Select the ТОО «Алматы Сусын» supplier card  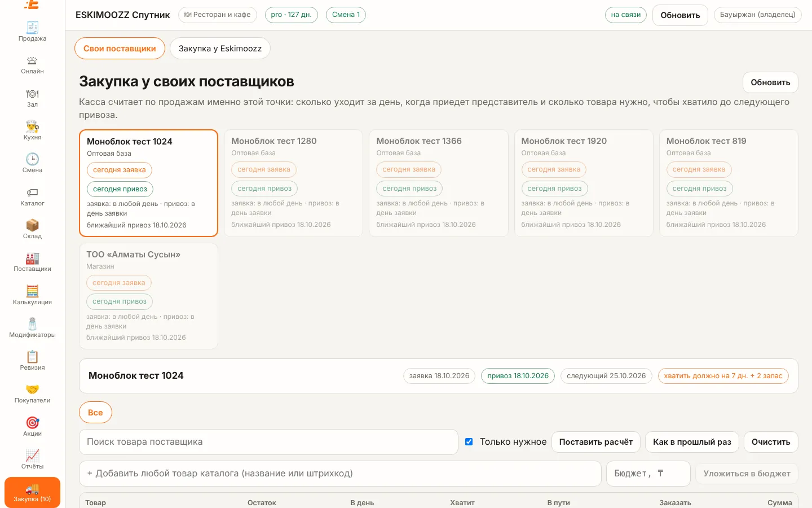148,296
